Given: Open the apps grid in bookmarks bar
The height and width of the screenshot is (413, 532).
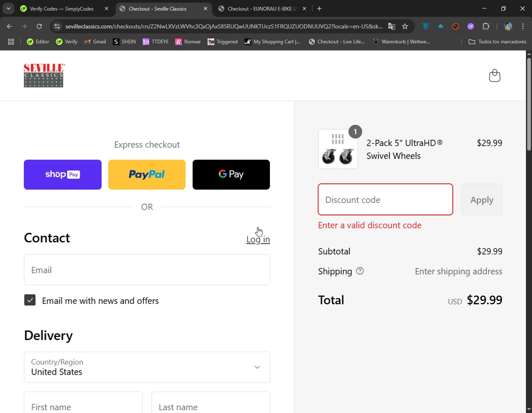Looking at the screenshot, I should [11, 42].
